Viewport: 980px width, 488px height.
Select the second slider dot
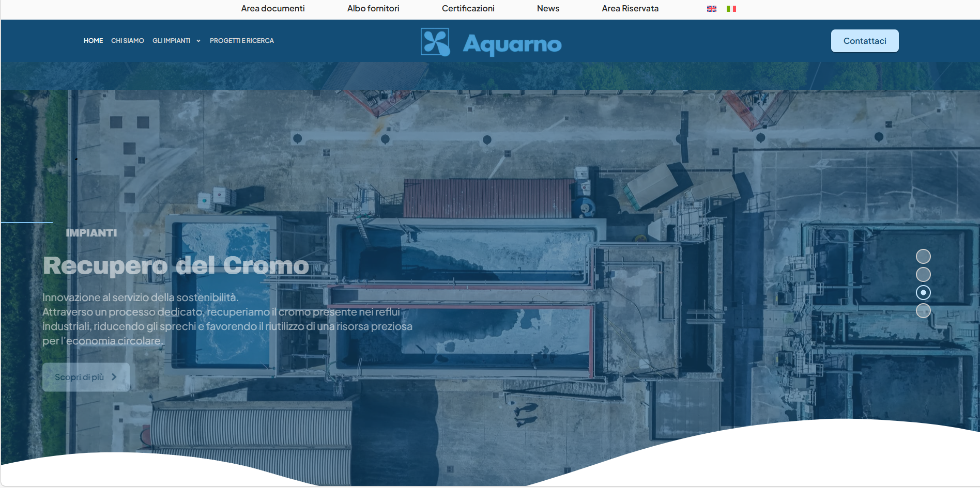(x=923, y=274)
